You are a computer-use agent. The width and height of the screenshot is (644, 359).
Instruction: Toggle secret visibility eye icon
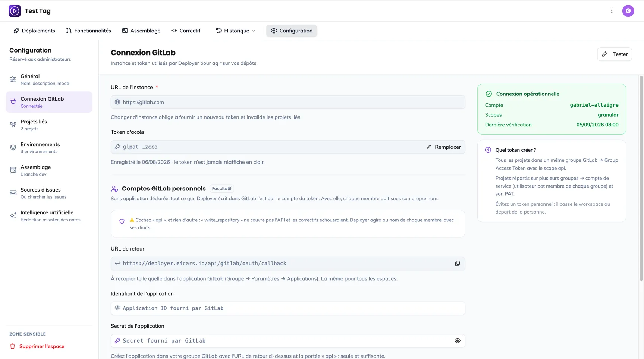tap(458, 341)
